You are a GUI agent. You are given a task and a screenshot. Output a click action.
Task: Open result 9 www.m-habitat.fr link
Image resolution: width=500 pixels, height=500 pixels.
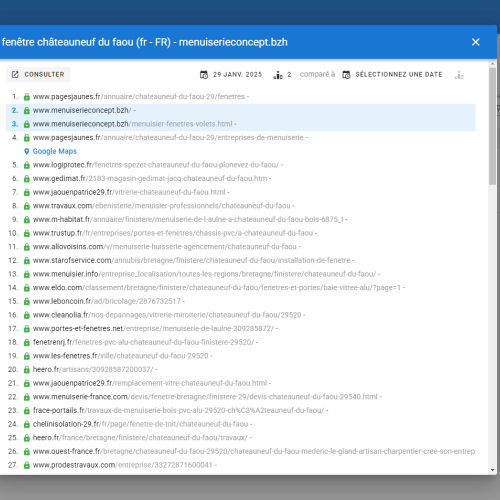point(188,220)
